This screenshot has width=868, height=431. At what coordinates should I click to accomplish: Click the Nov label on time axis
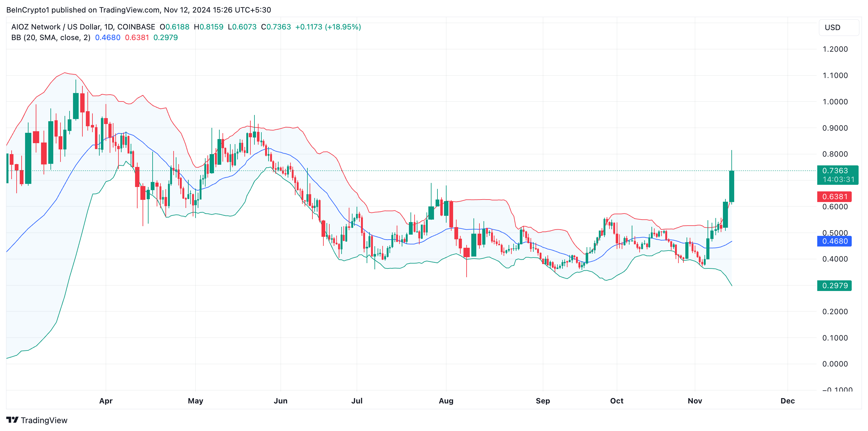694,401
